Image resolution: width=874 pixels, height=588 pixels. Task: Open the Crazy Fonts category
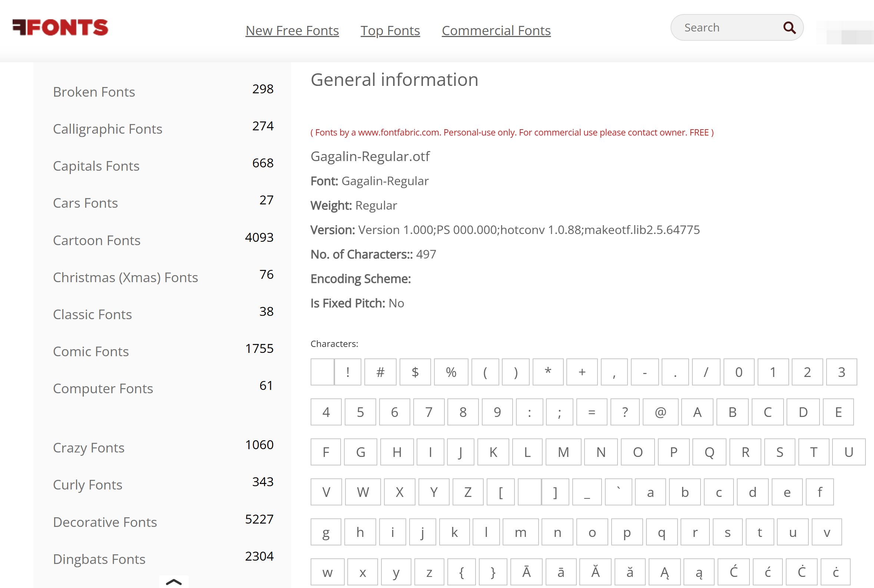tap(89, 447)
